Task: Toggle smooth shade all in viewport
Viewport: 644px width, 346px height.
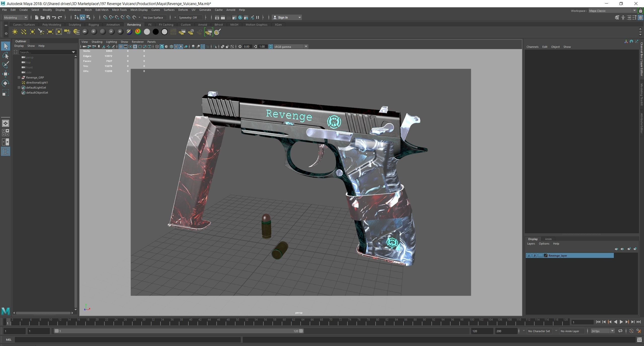Action: [x=162, y=47]
